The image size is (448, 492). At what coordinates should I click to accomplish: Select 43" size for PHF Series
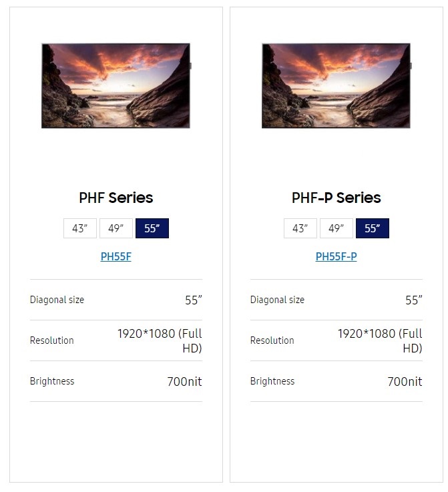(80, 228)
